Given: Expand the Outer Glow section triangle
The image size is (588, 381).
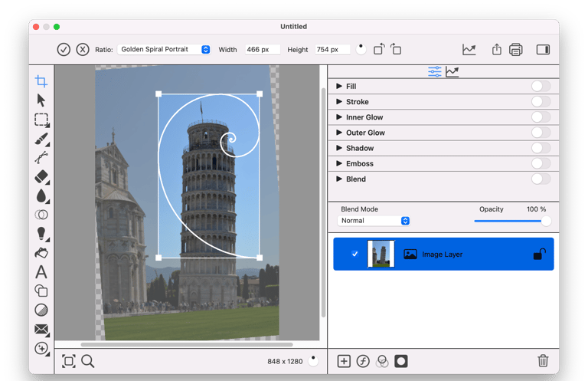Looking at the screenshot, I should click(x=339, y=133).
